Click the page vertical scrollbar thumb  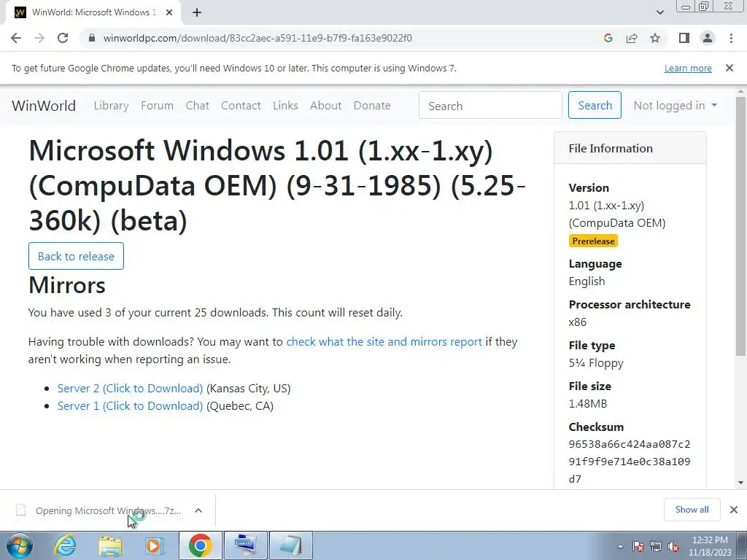pos(740,226)
